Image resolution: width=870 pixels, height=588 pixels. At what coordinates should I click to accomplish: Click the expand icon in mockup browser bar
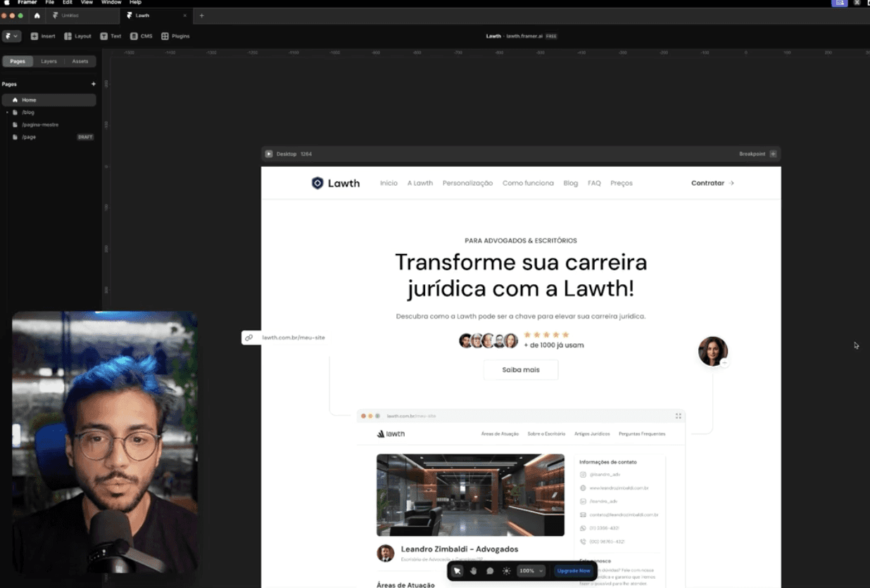point(679,416)
